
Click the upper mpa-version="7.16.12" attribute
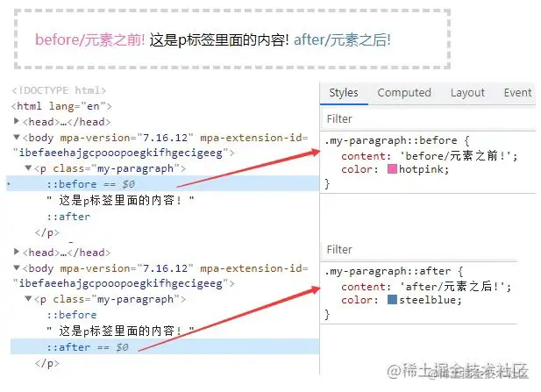point(126,138)
